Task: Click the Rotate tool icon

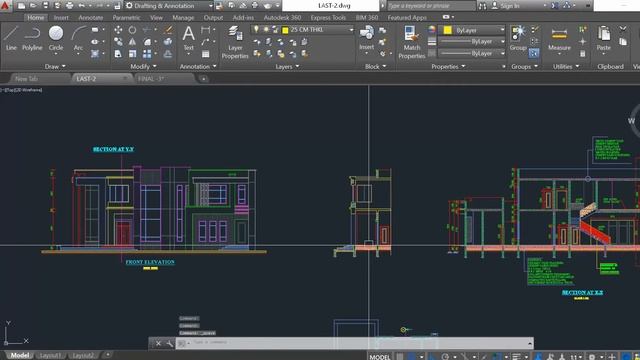Action: (132, 30)
